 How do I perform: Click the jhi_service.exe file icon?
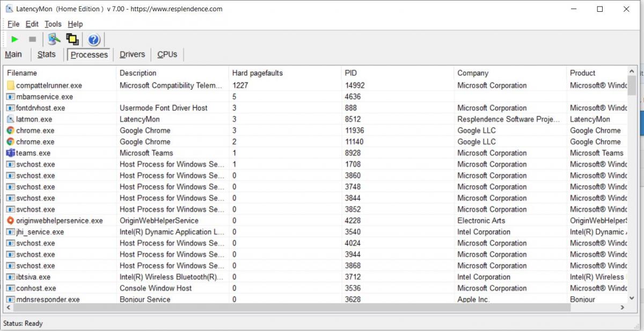tap(10, 232)
